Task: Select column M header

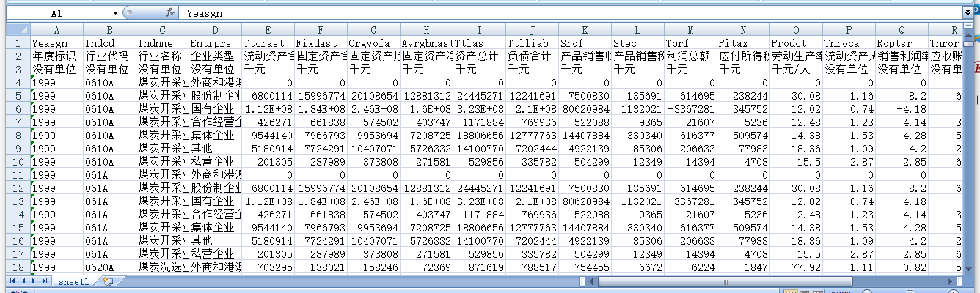Action: tap(690, 29)
